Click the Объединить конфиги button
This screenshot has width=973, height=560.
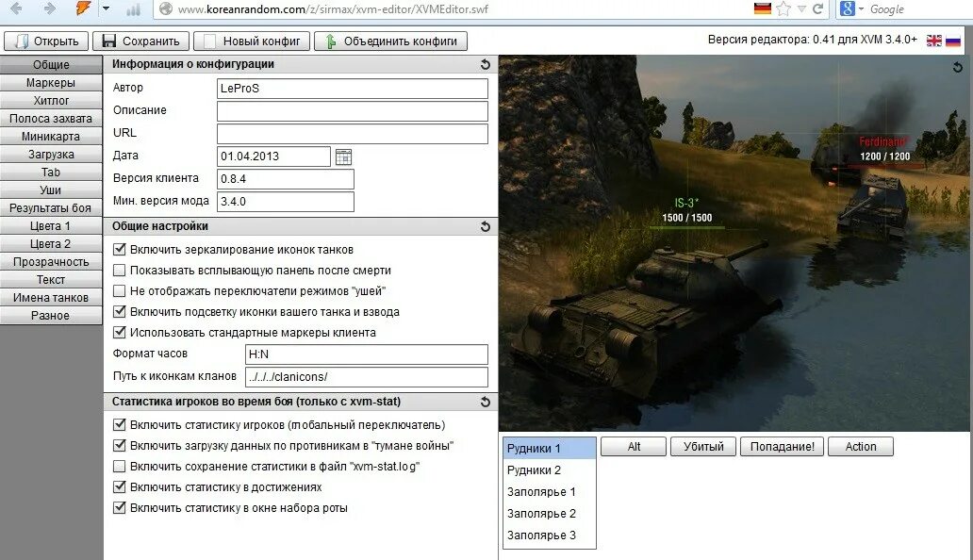pos(391,41)
